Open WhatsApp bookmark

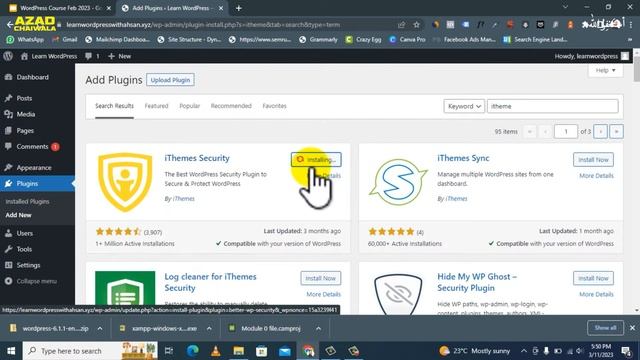click(x=25, y=40)
